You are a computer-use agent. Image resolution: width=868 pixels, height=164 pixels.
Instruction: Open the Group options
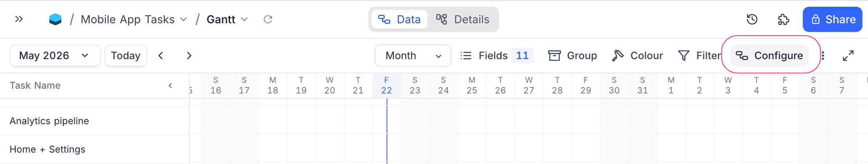tap(573, 56)
